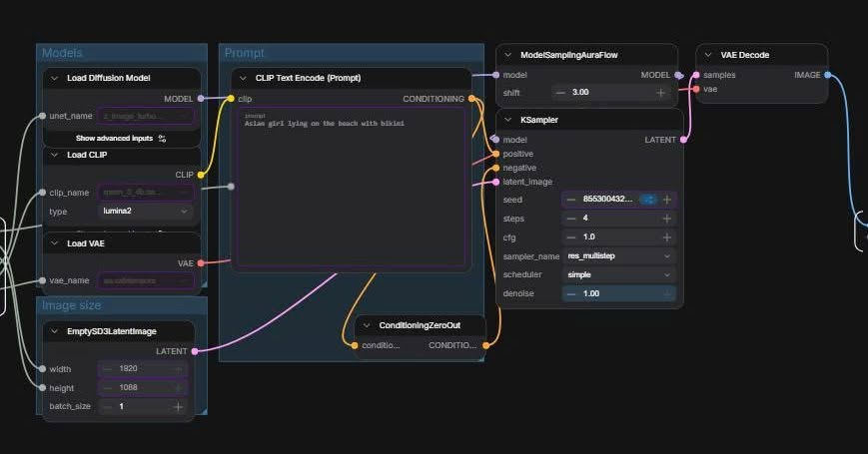Collapse the Load Diffusion Model node
Image resolution: width=868 pixels, height=454 pixels.
pos(54,78)
